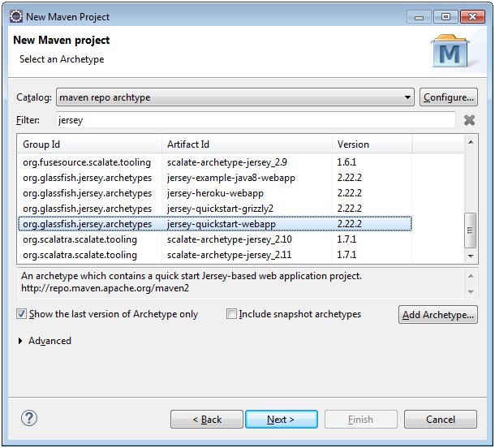495x448 pixels.
Task: Sort by Group Id column header
Action: tap(89, 144)
